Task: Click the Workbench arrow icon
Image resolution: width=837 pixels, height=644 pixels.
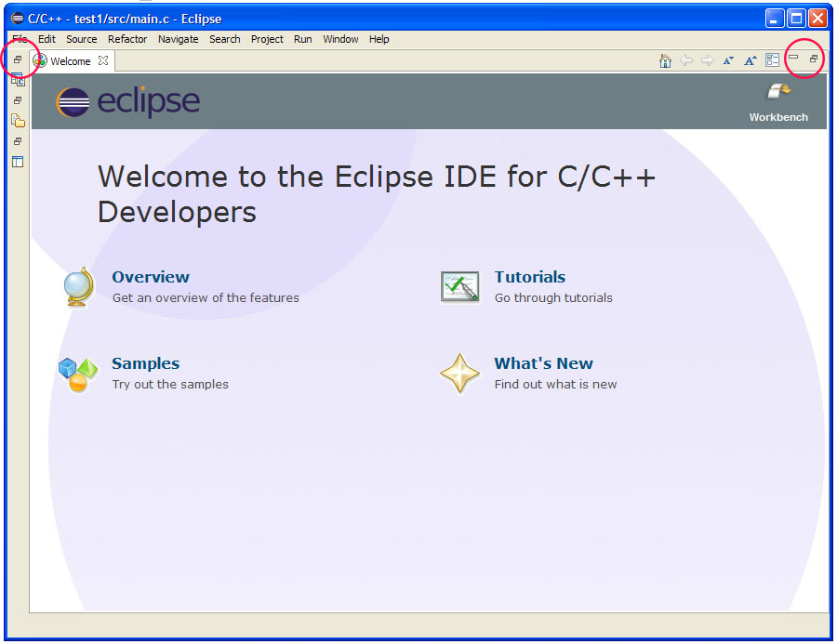Action: coord(778,92)
